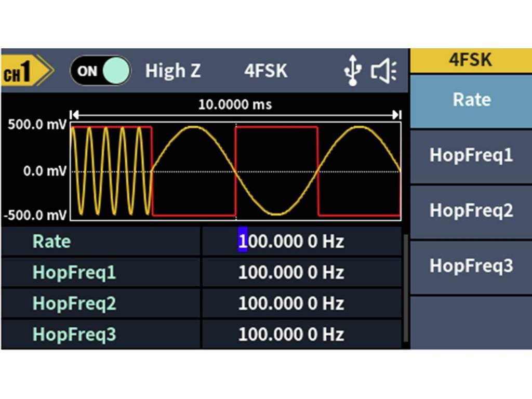Click the 4FSK modulation mode label
Screen dimensions: 532x399
[x=265, y=71]
